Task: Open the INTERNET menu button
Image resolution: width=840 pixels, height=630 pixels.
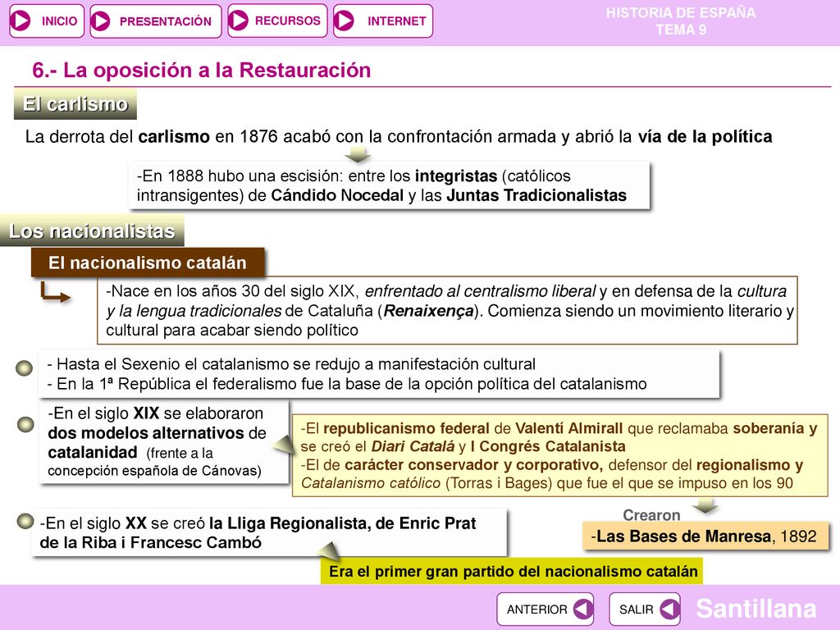Action: tap(382, 21)
